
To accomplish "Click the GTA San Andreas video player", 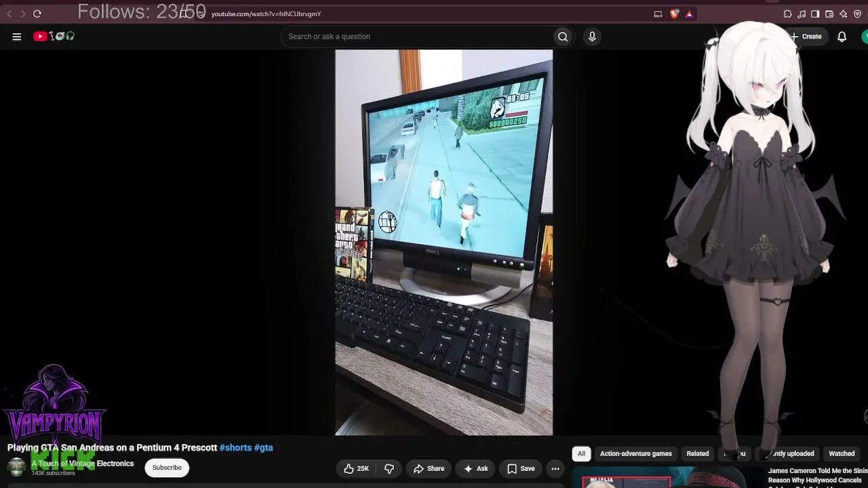I will 443,242.
